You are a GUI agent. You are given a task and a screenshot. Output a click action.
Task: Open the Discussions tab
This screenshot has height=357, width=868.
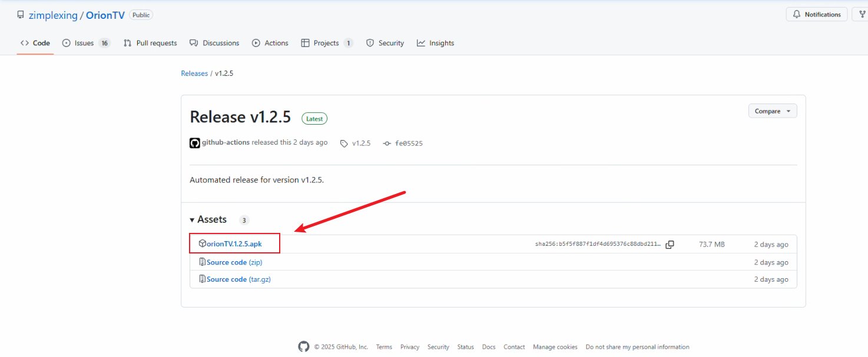(x=214, y=43)
